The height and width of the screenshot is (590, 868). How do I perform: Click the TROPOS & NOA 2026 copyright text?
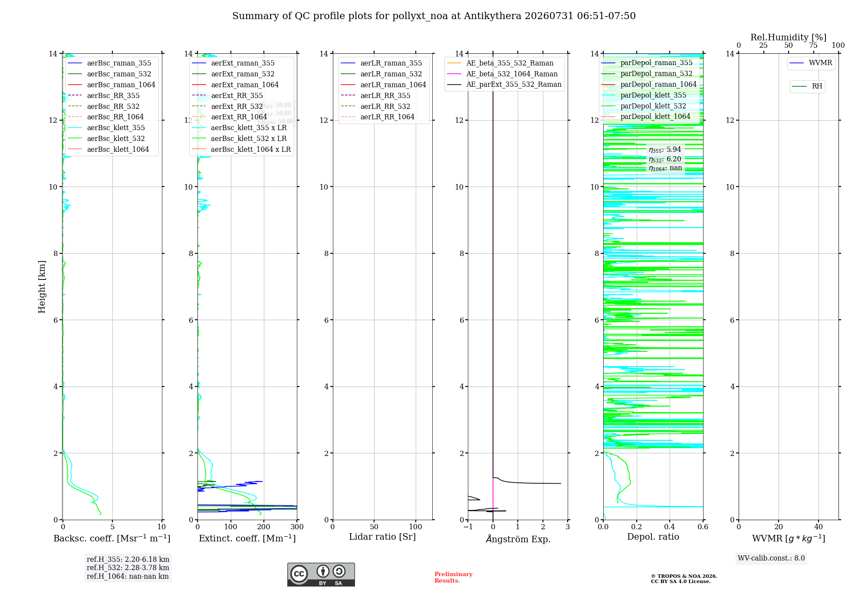click(x=684, y=577)
